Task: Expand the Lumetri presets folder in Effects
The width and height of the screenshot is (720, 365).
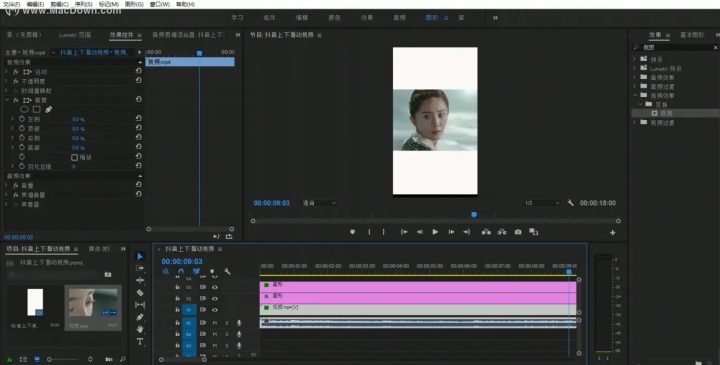Action: pos(635,68)
